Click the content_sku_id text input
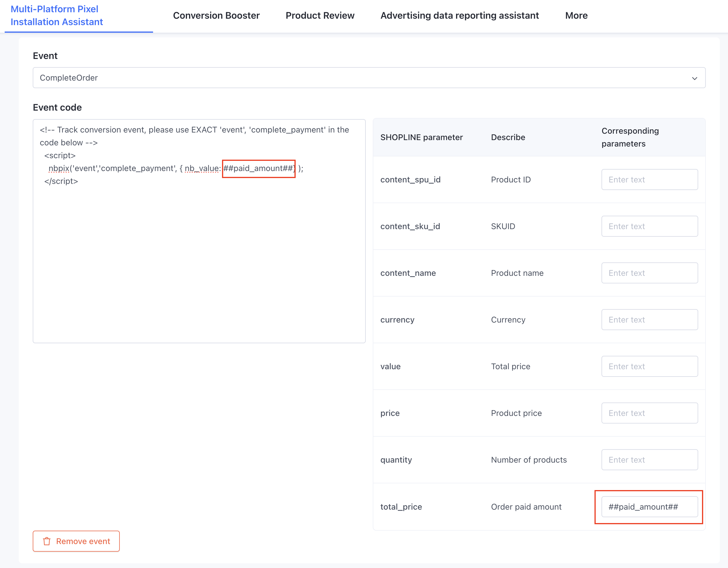Image resolution: width=728 pixels, height=568 pixels. tap(649, 226)
